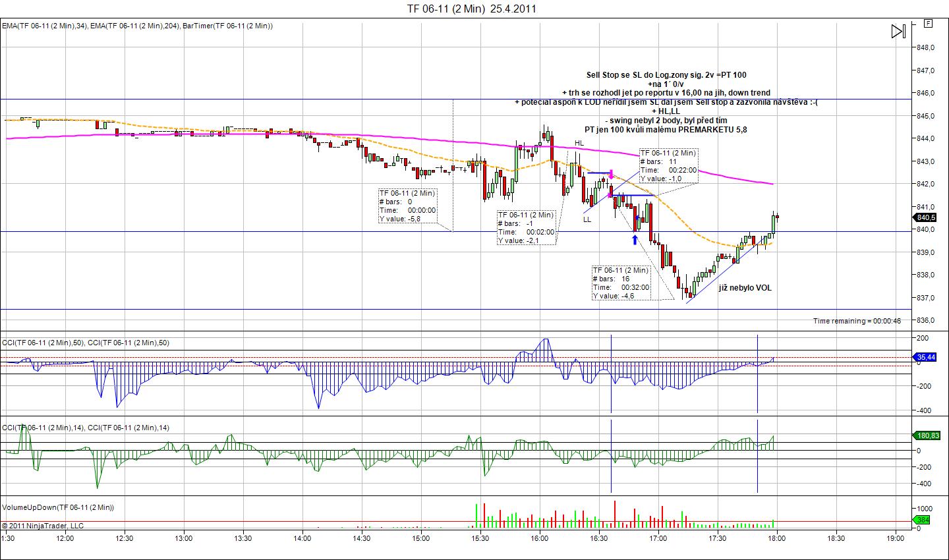
Task: Click the 17:00 time axis label
Action: click(658, 538)
